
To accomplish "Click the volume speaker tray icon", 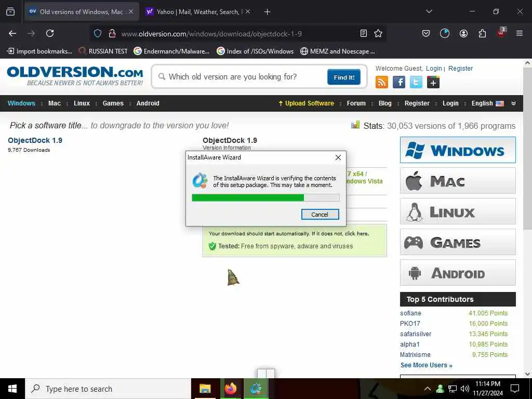I will (x=465, y=389).
